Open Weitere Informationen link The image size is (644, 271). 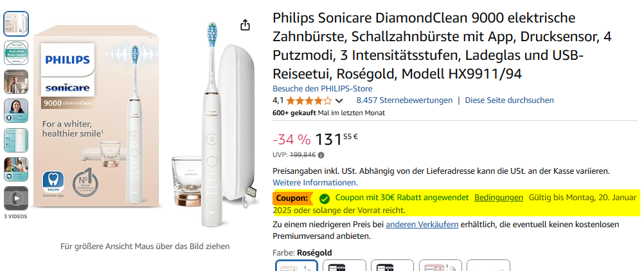click(x=315, y=183)
